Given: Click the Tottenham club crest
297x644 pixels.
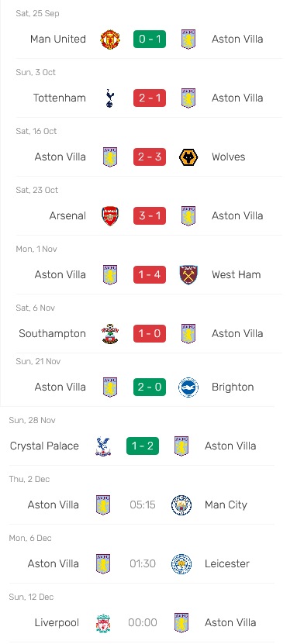Looking at the screenshot, I should pos(110,98).
